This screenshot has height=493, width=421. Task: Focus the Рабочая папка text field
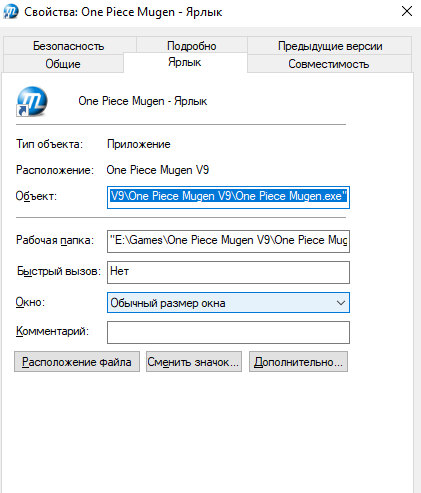pos(228,241)
